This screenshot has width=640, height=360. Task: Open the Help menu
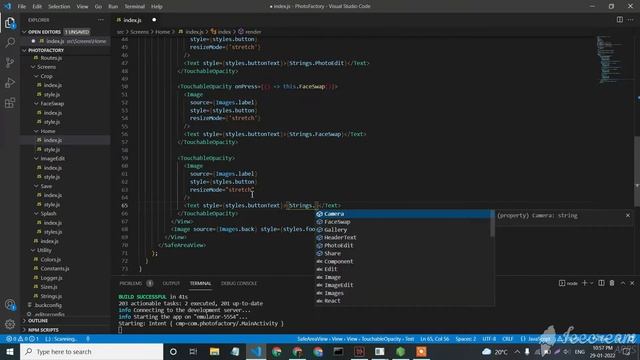point(157,7)
